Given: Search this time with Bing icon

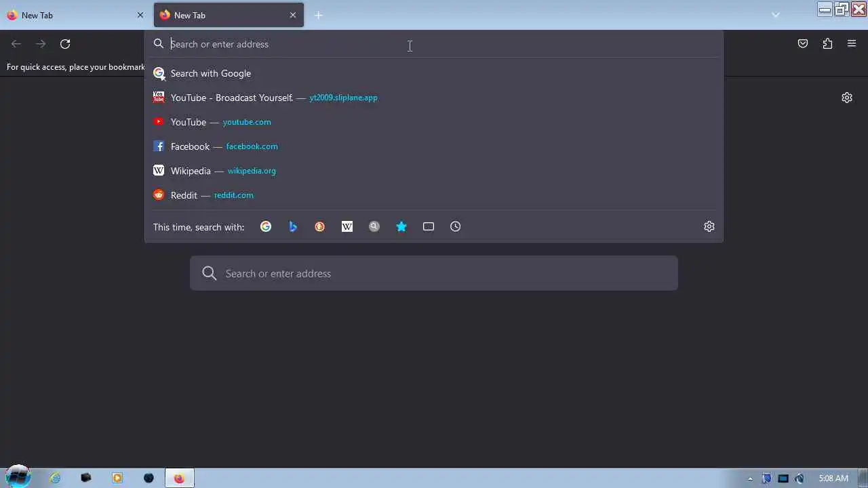Looking at the screenshot, I should [x=293, y=226].
